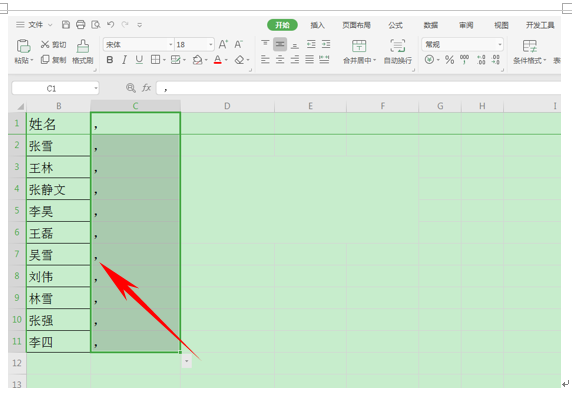
Task: Switch to the 插入 Insert tab
Action: [x=317, y=25]
